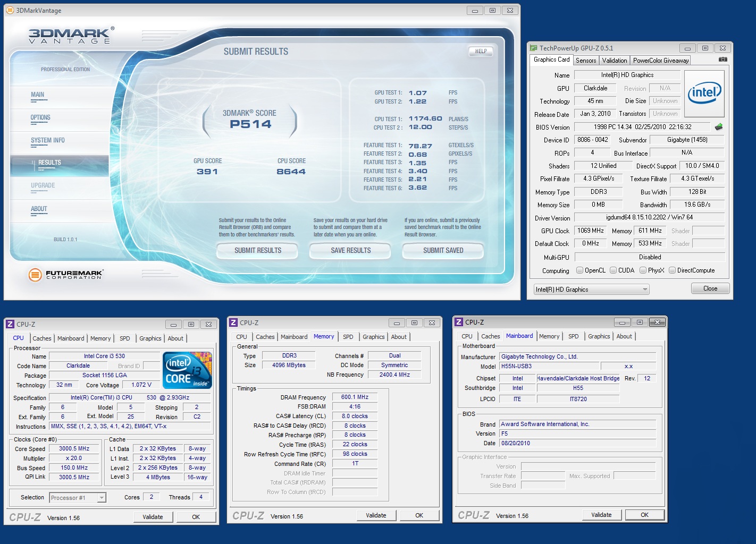
Task: Go to OPTIONS in 3DMark sidebar
Action: [x=40, y=118]
